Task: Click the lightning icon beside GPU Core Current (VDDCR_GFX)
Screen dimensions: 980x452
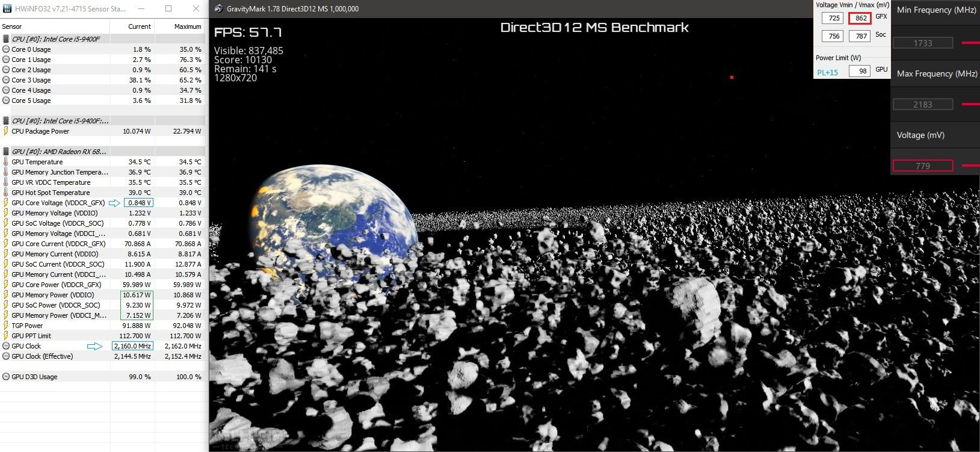Action: (x=6, y=244)
